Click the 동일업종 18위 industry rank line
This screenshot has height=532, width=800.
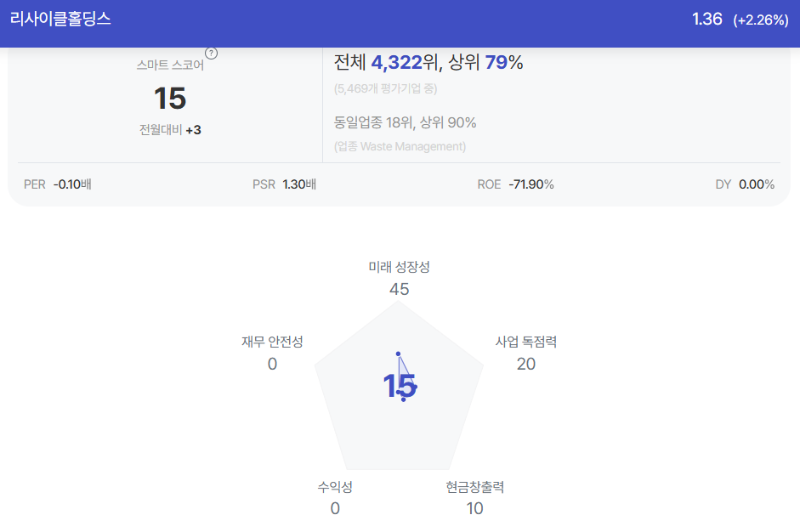[406, 122]
